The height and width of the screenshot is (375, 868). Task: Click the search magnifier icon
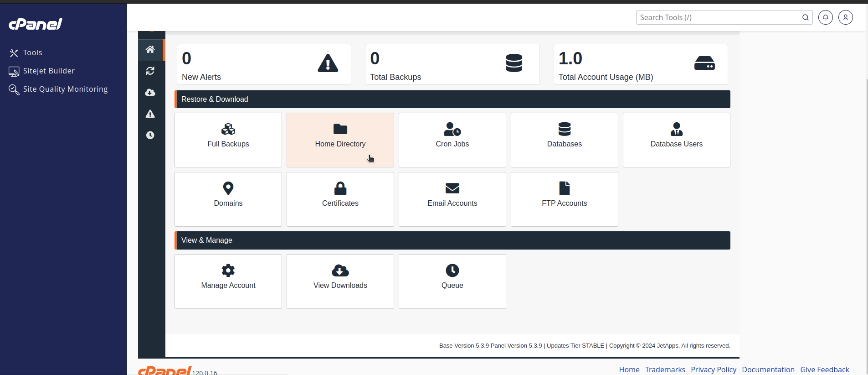click(x=806, y=17)
